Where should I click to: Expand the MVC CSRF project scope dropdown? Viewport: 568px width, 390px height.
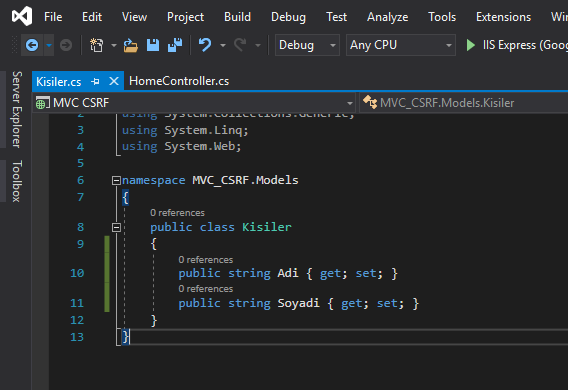point(195,103)
